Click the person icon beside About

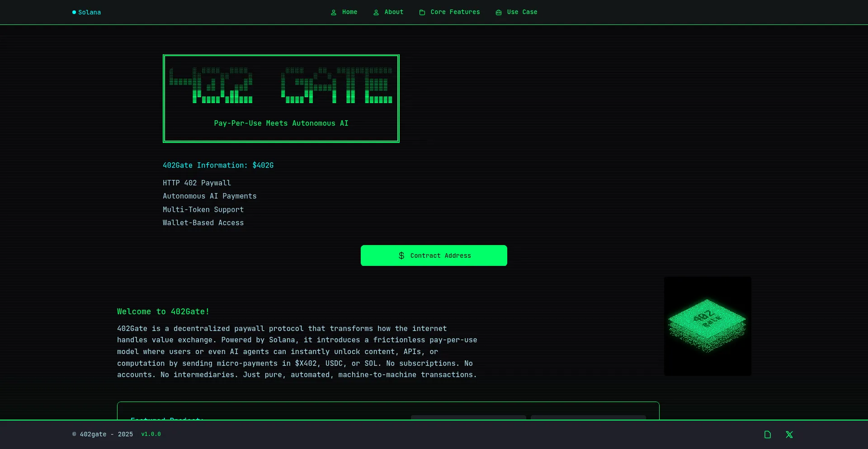click(x=376, y=13)
